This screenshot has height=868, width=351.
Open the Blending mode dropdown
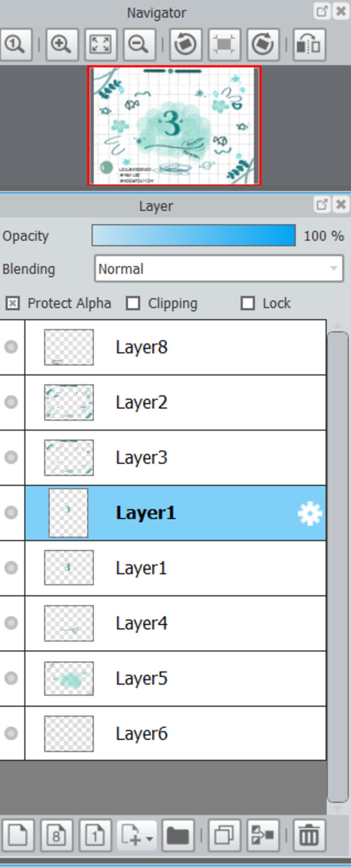click(x=219, y=269)
